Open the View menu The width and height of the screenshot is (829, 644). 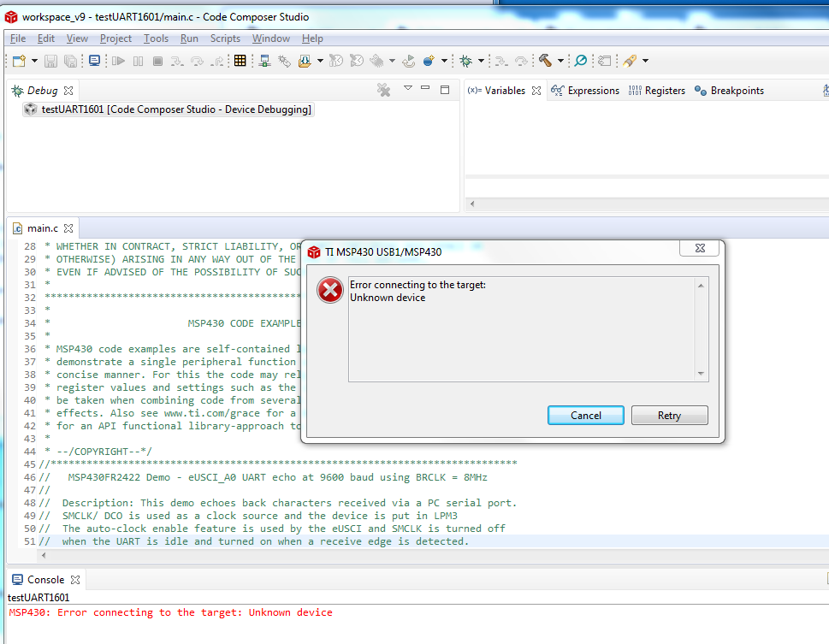pyautogui.click(x=77, y=38)
